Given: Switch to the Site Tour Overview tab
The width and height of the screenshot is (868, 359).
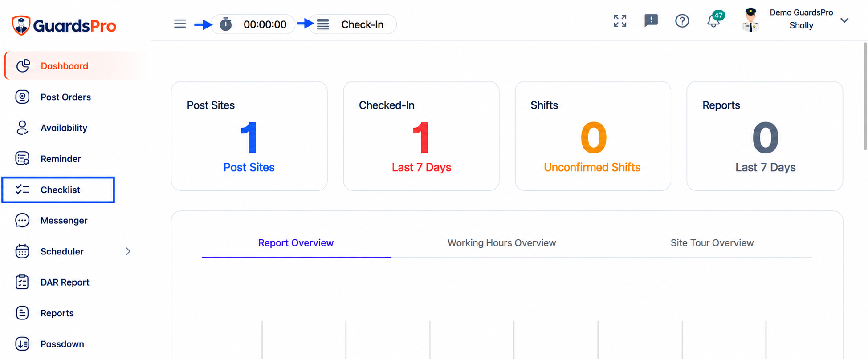Looking at the screenshot, I should [712, 243].
